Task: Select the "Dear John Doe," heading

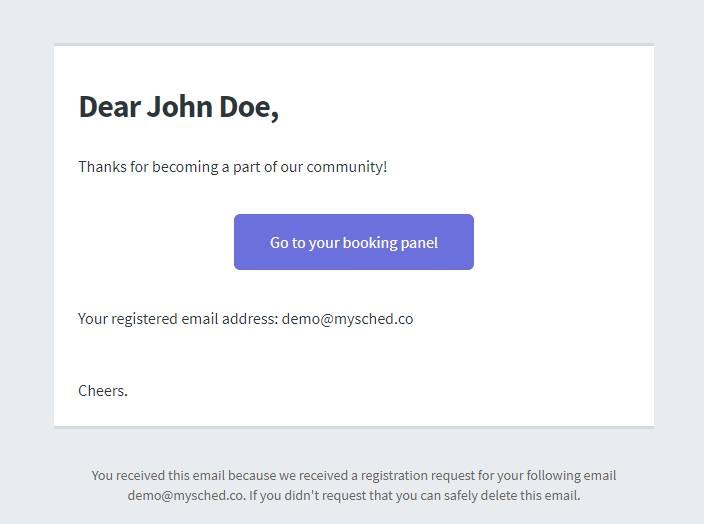Action: tap(178, 106)
